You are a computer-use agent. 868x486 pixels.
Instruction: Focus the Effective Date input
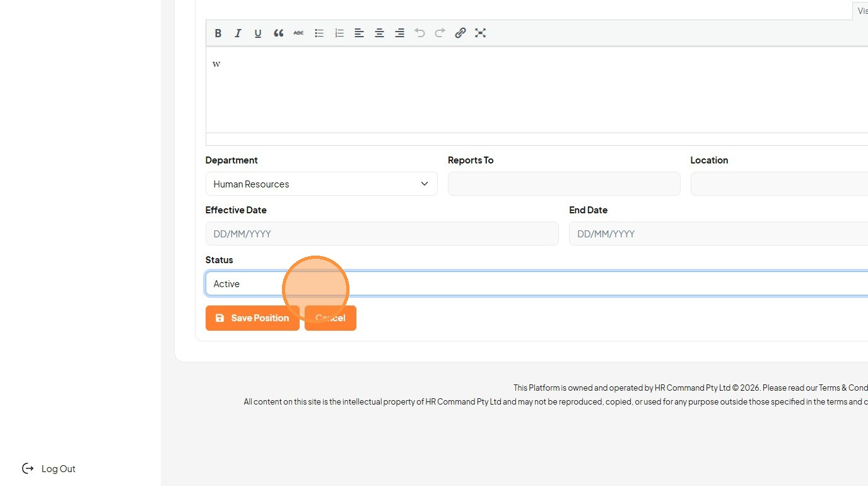click(382, 234)
